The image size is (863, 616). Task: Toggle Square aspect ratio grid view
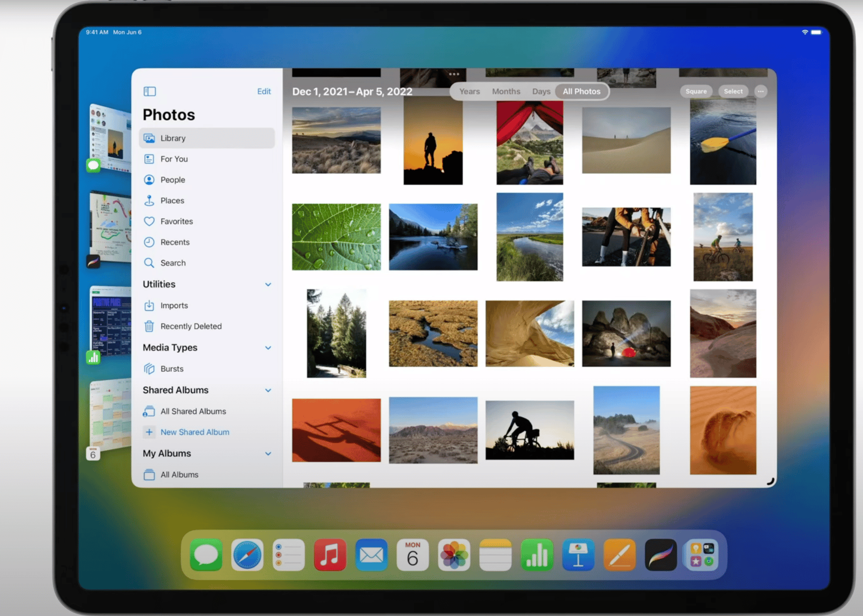(696, 91)
